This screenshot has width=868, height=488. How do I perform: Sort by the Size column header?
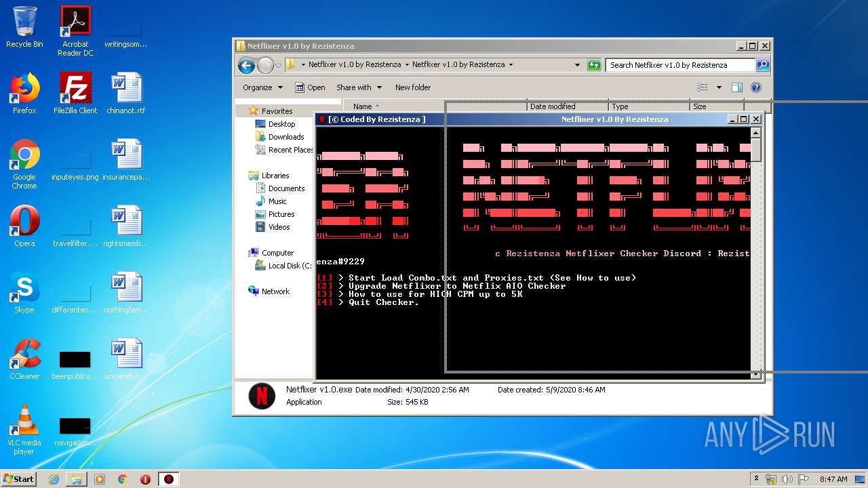(717, 106)
